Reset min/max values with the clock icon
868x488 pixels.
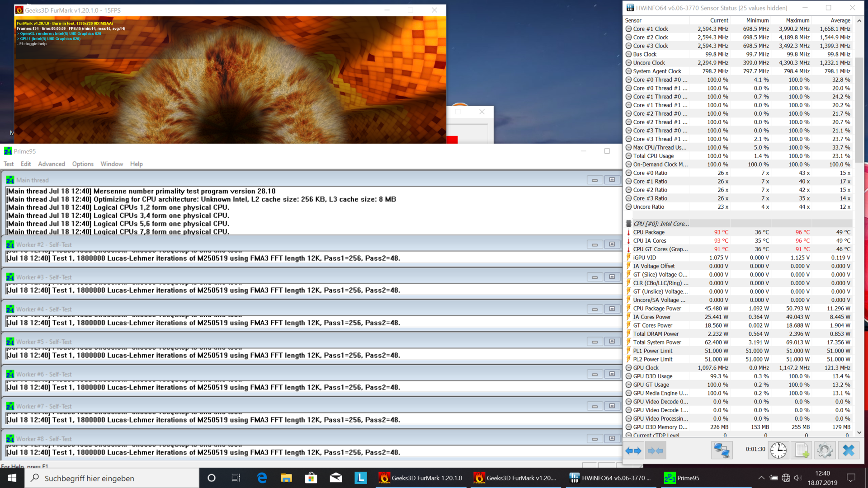click(778, 450)
